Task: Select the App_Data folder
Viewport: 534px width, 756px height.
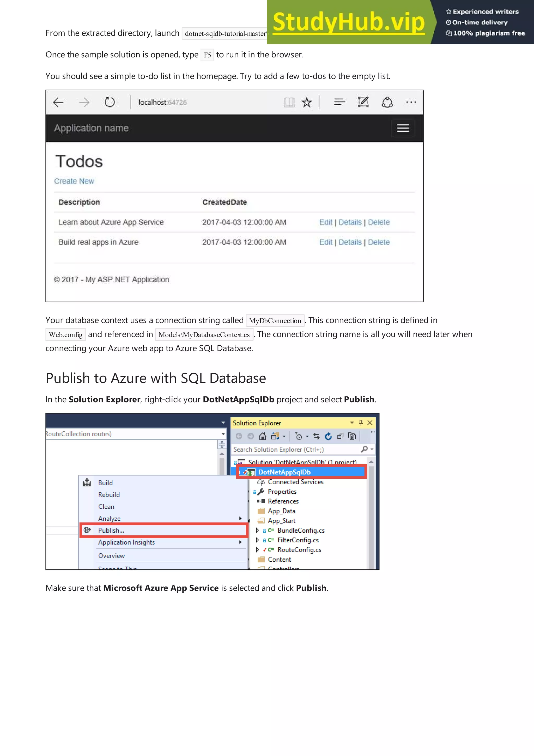Action: (x=281, y=511)
